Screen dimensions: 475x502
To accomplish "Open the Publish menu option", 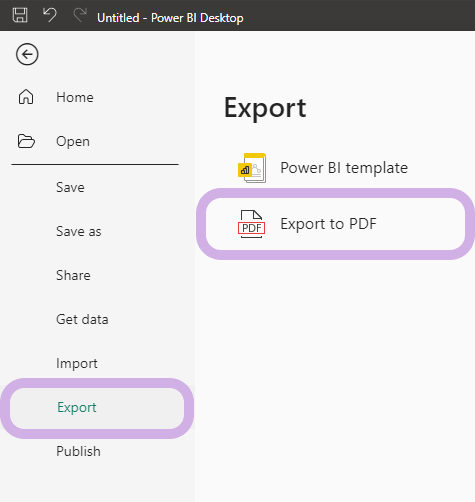I will click(x=78, y=451).
